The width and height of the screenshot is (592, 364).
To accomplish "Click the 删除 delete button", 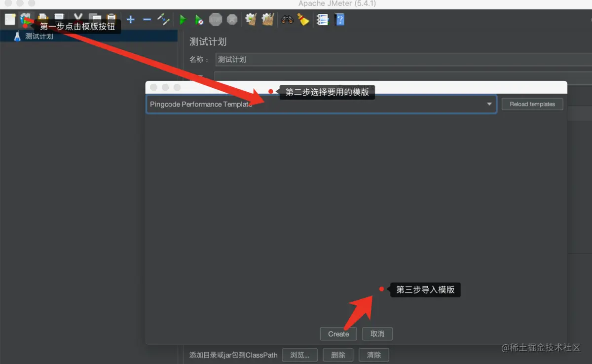I will (x=338, y=355).
